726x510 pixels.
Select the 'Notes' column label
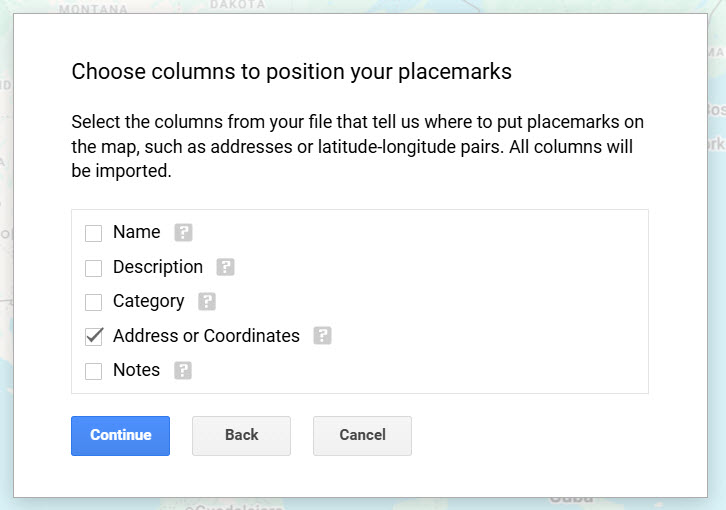click(x=137, y=370)
